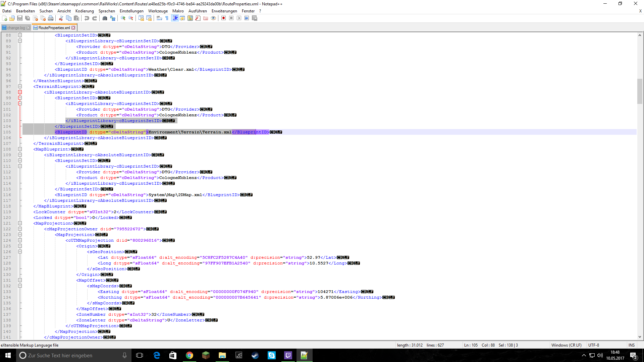The image size is (644, 362).
Task: Open Find with the binoculars icon
Action: coord(105,18)
